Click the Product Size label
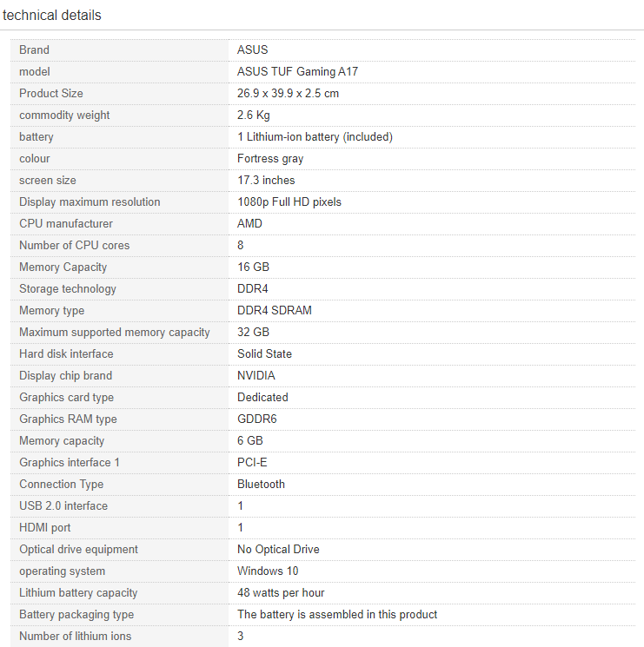 click(50, 93)
